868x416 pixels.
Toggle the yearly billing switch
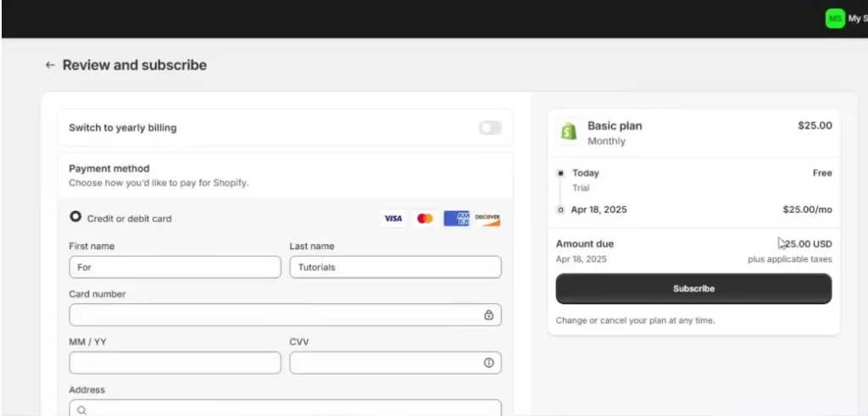[490, 128]
